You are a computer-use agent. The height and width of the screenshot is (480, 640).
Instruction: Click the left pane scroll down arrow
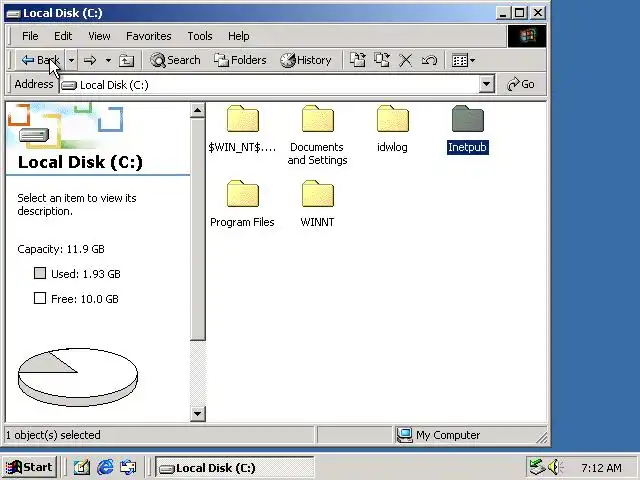pos(198,413)
